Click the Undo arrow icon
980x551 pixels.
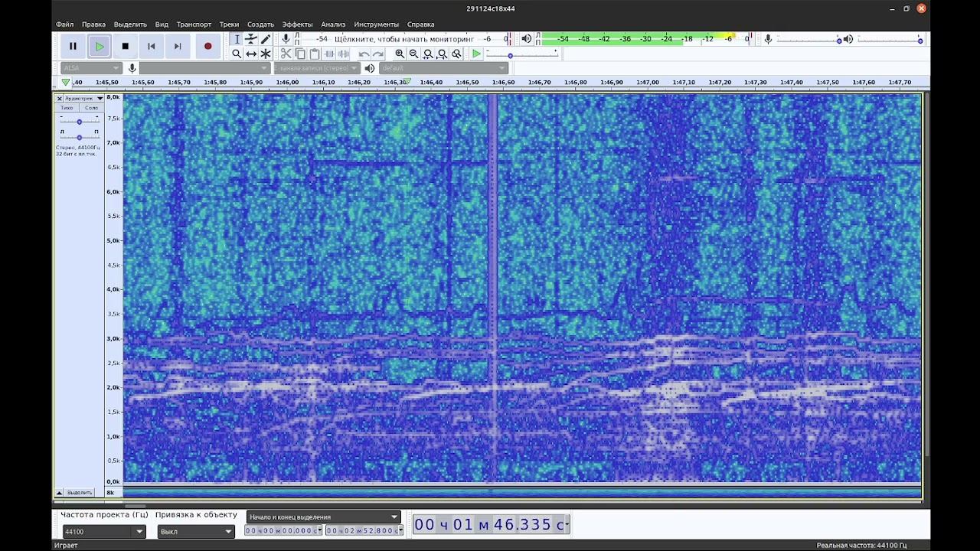(364, 54)
